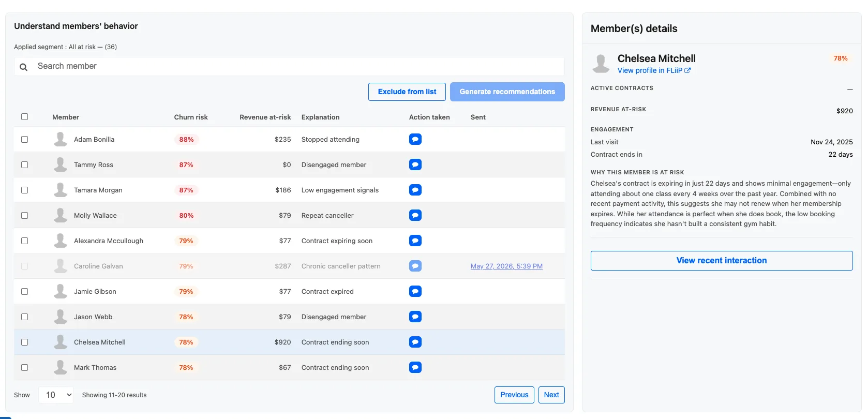The width and height of the screenshot is (868, 419).
Task: Go to the Previous results page
Action: coord(514,395)
